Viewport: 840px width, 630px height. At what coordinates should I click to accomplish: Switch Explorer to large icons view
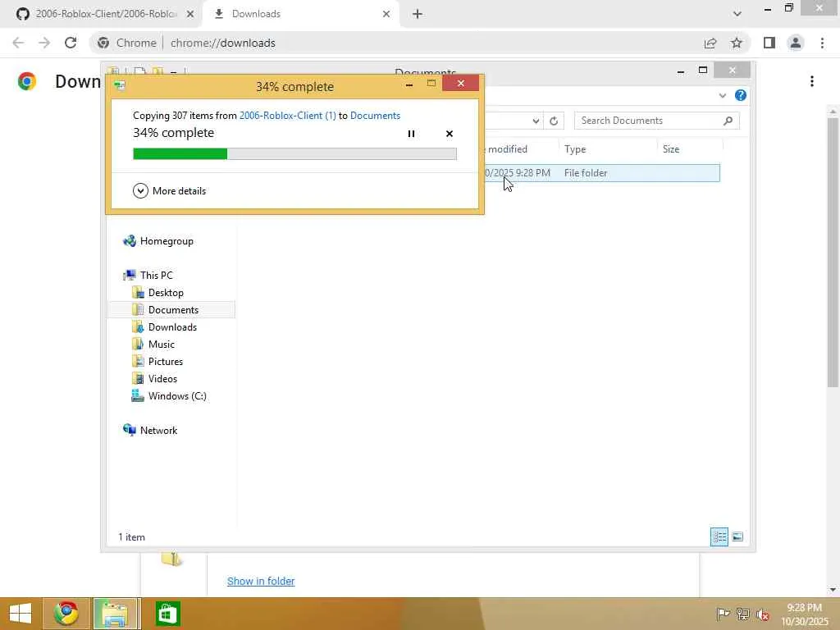tap(737, 536)
